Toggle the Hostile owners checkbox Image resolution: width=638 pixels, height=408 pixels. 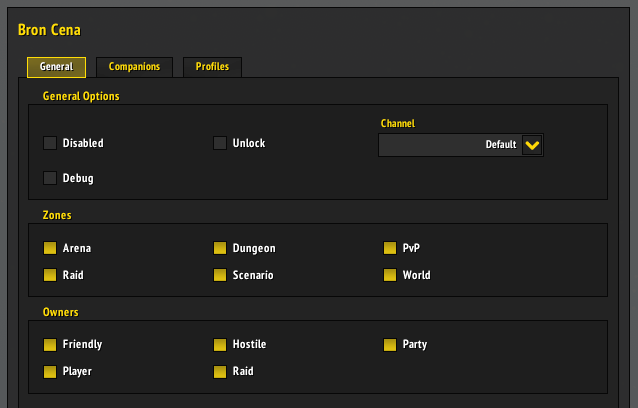220,345
